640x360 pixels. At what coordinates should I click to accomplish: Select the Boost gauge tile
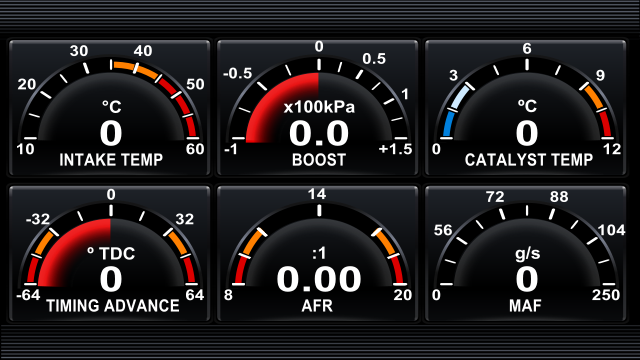click(318, 108)
